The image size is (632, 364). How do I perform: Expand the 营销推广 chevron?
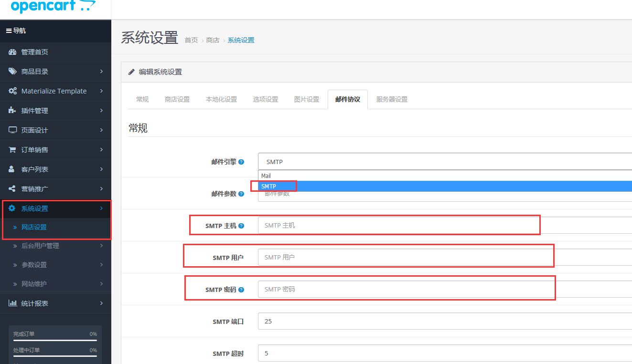tap(101, 189)
